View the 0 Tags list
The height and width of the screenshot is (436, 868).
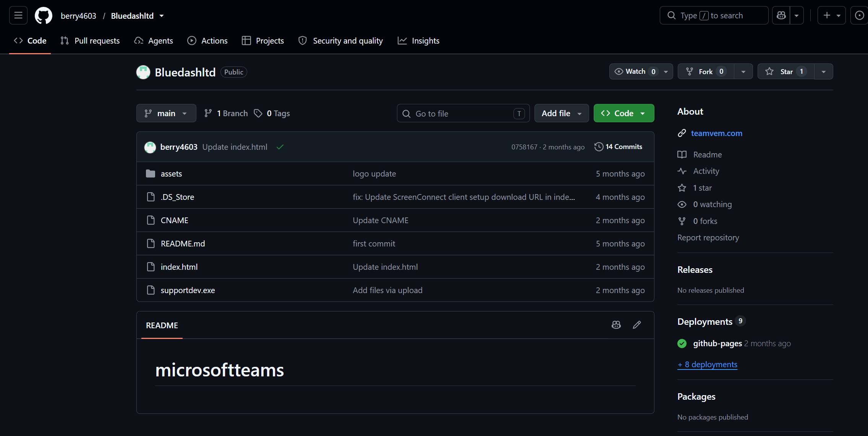click(x=272, y=113)
